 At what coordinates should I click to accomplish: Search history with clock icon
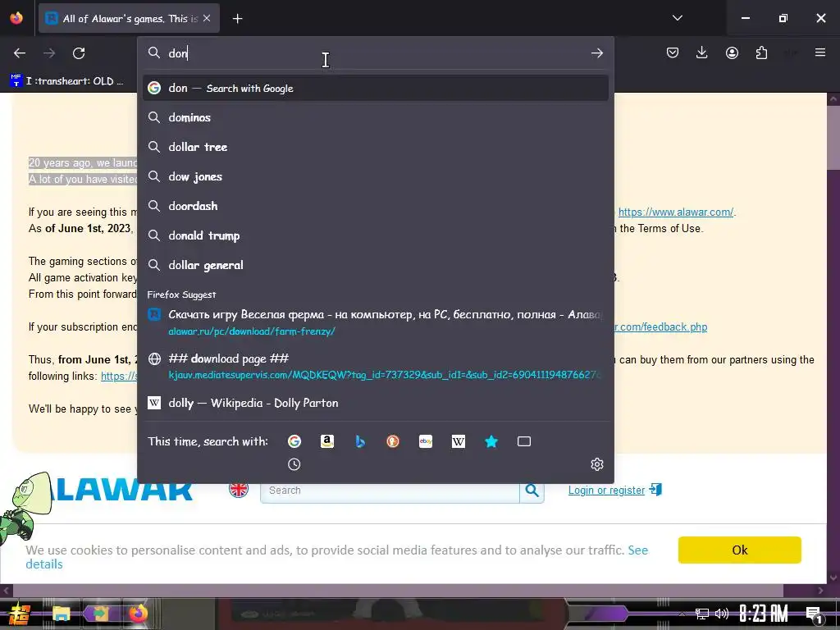[x=294, y=464]
